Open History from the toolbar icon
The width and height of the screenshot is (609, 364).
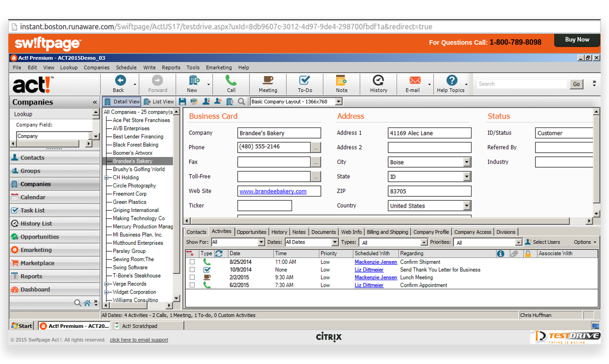[x=378, y=80]
